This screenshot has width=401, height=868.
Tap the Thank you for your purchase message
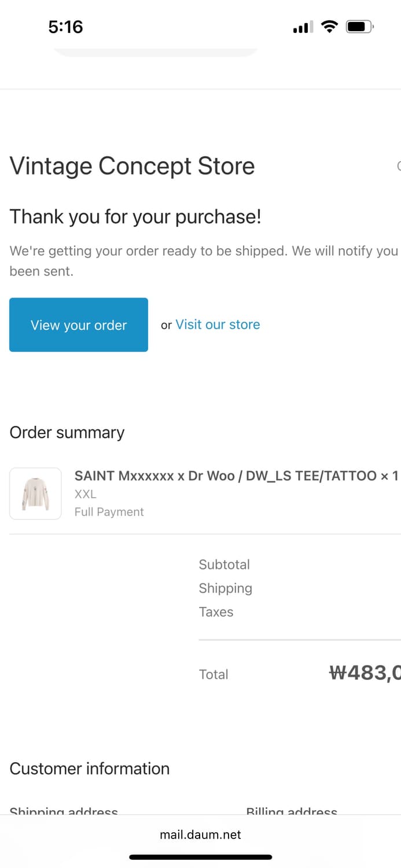click(135, 217)
